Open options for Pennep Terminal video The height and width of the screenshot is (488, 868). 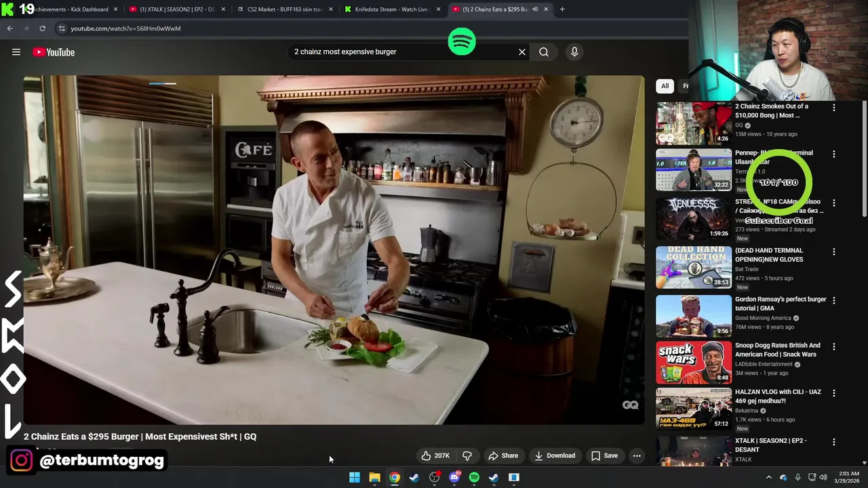click(834, 154)
